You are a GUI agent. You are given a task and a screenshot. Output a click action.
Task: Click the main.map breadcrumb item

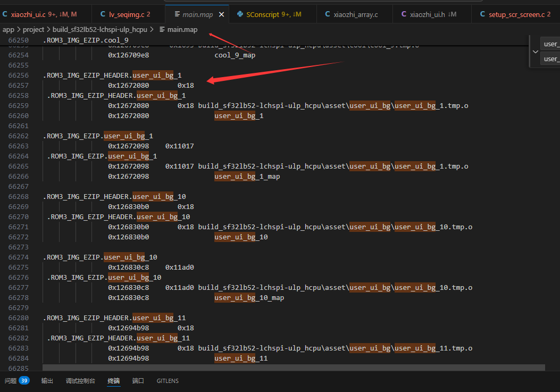(x=182, y=30)
